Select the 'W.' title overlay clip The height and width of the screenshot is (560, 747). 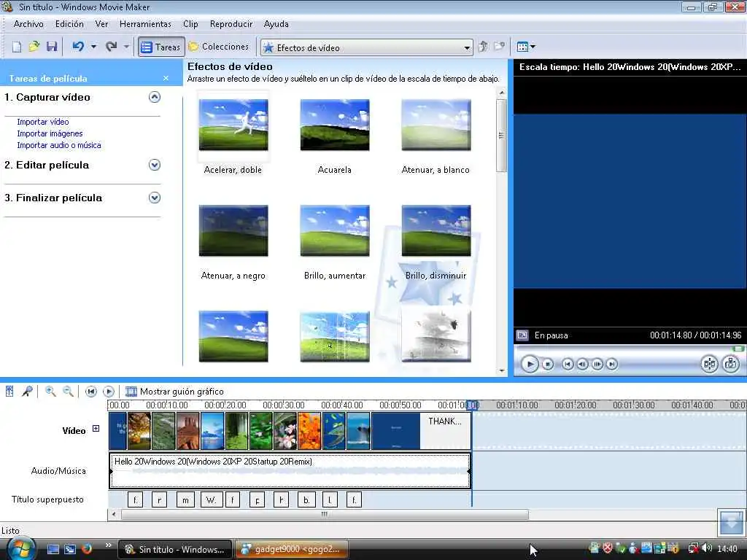pyautogui.click(x=211, y=499)
